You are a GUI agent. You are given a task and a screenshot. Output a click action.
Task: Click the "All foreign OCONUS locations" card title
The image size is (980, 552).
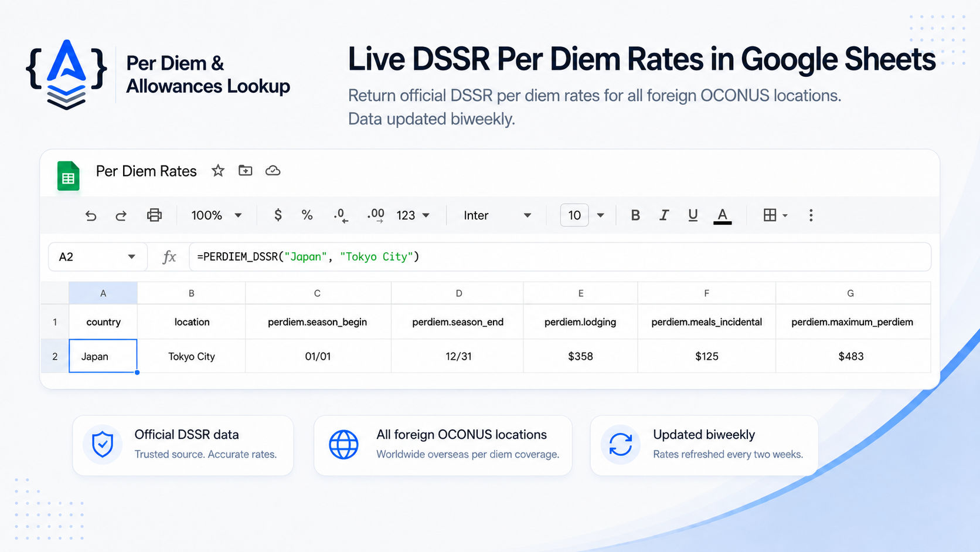click(461, 435)
